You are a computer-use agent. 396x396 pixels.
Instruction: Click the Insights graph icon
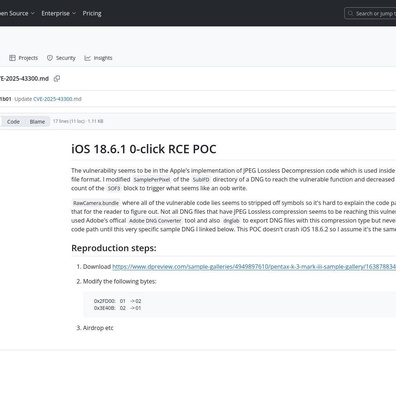point(87,58)
